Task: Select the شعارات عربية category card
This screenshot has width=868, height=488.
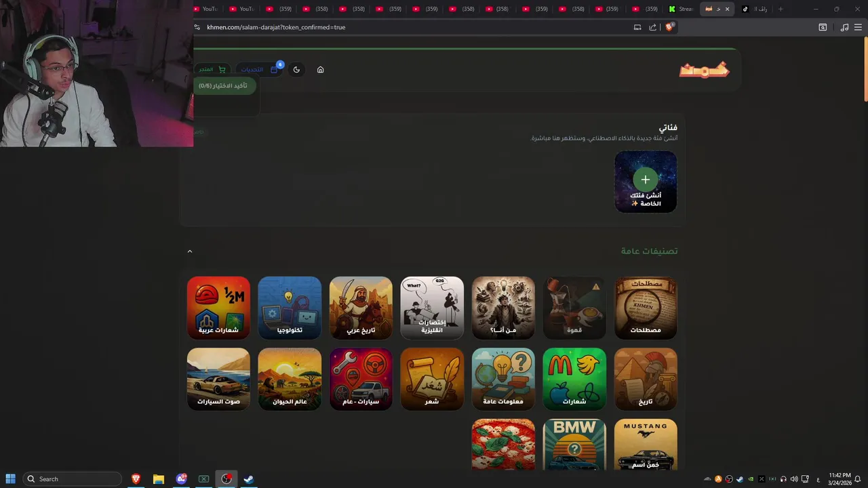Action: [x=218, y=308]
